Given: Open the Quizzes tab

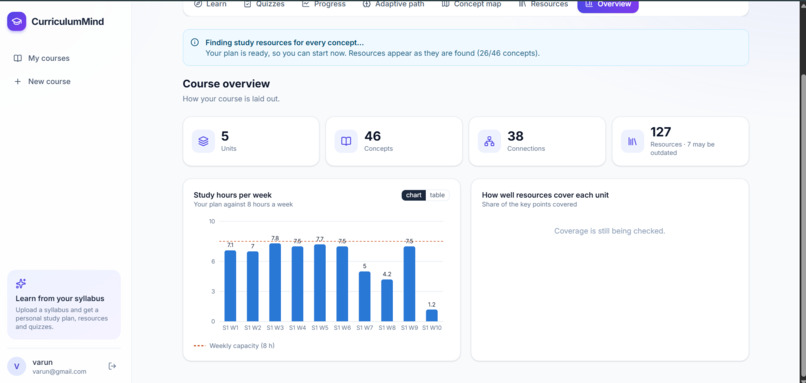Looking at the screenshot, I should coord(264,4).
